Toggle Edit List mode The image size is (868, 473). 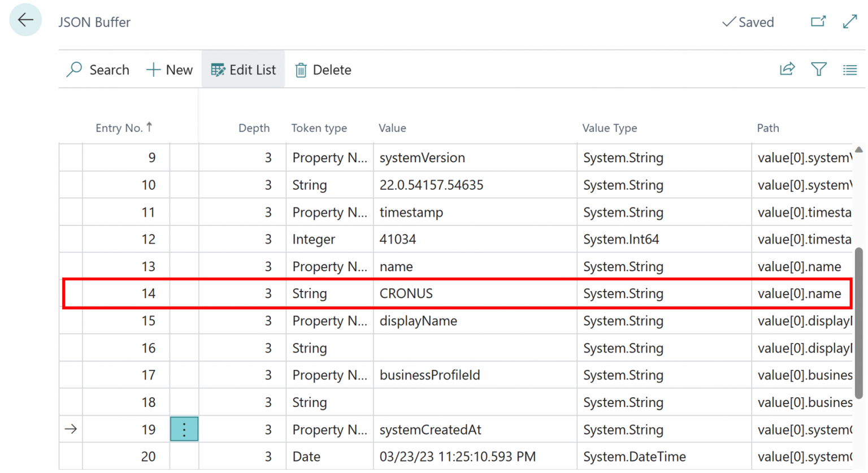(x=243, y=69)
